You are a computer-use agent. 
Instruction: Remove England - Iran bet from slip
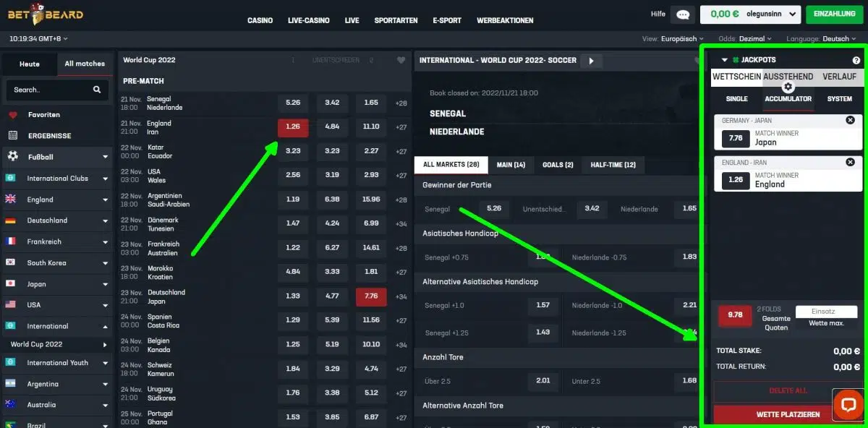[850, 163]
